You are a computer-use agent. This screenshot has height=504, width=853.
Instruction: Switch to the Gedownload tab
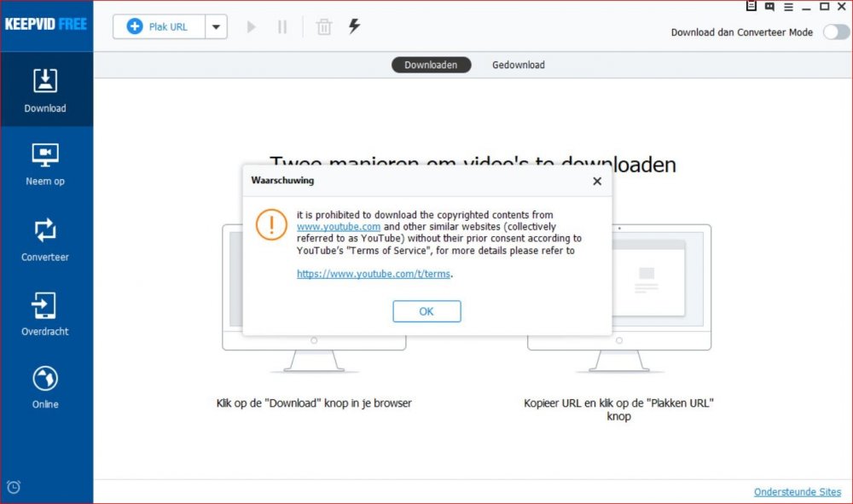(x=519, y=65)
